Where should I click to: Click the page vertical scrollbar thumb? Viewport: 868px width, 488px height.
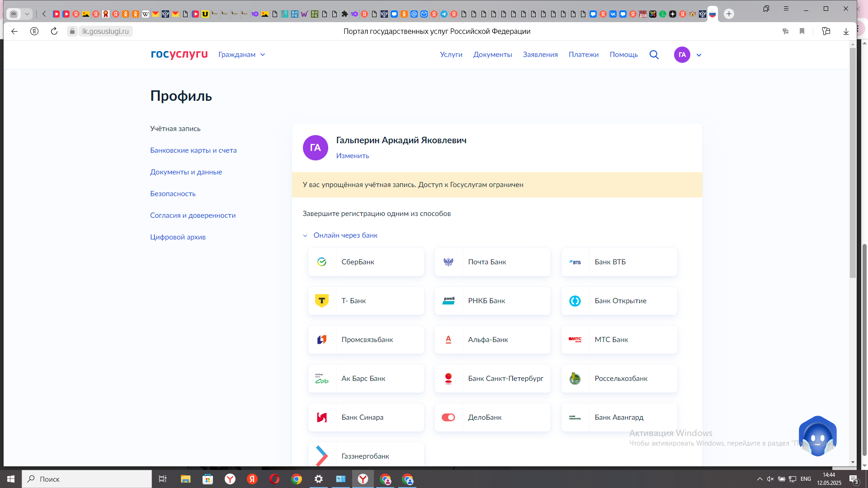pos(853,163)
